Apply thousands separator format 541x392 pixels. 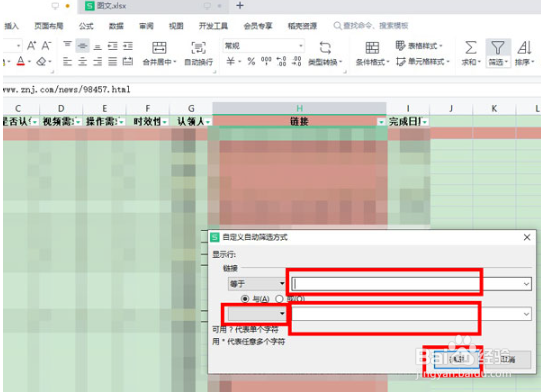tap(266, 61)
